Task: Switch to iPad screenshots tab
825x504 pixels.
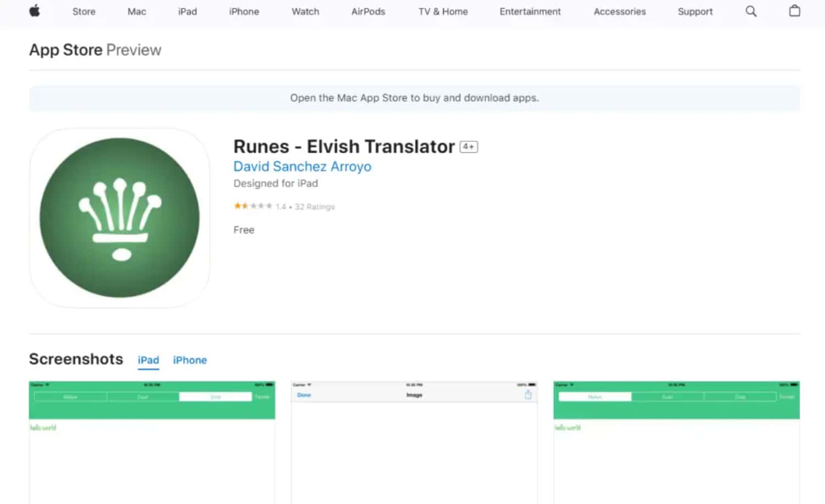Action: click(148, 360)
